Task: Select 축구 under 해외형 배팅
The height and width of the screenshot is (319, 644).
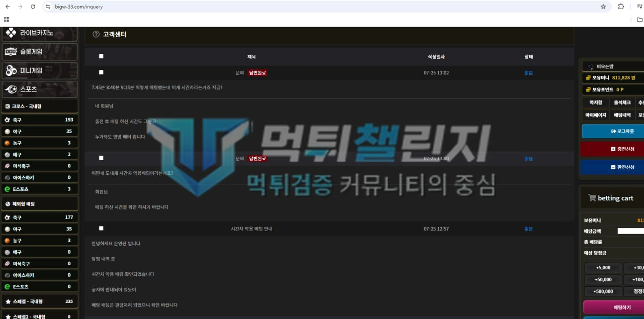Action: 40,218
